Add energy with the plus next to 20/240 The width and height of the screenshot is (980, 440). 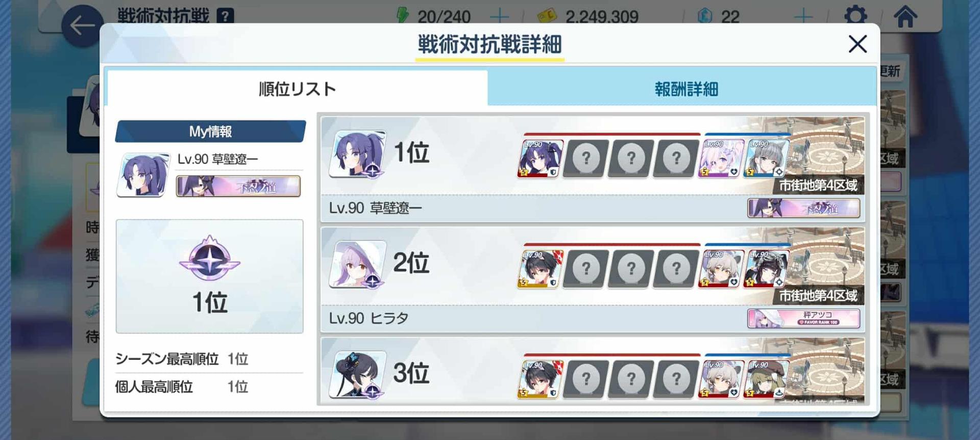[x=499, y=17]
